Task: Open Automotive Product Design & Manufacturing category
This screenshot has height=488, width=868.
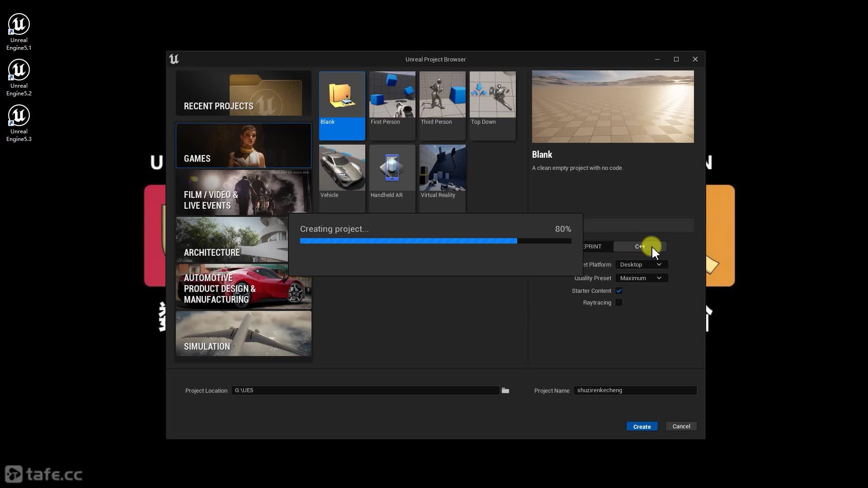Action: click(244, 286)
